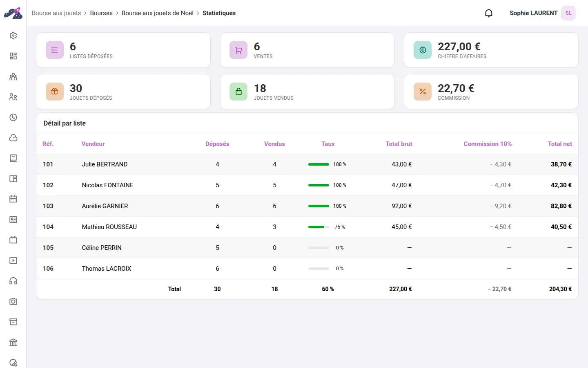Click the rocket app logo
588x368 pixels.
click(13, 13)
